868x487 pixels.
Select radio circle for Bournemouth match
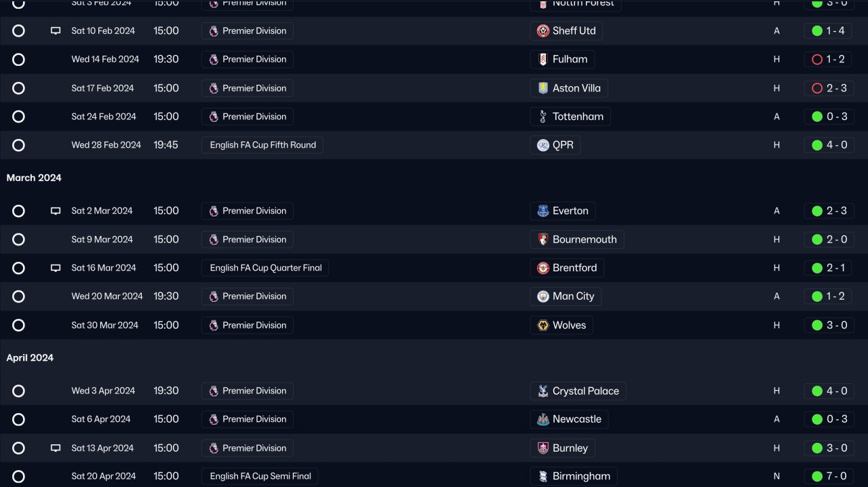[x=18, y=239]
